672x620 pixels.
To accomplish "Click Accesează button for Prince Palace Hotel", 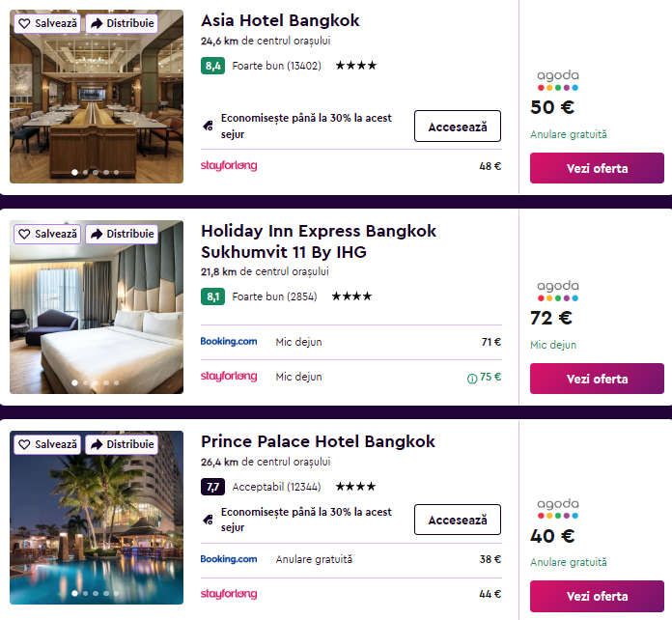I will click(458, 520).
